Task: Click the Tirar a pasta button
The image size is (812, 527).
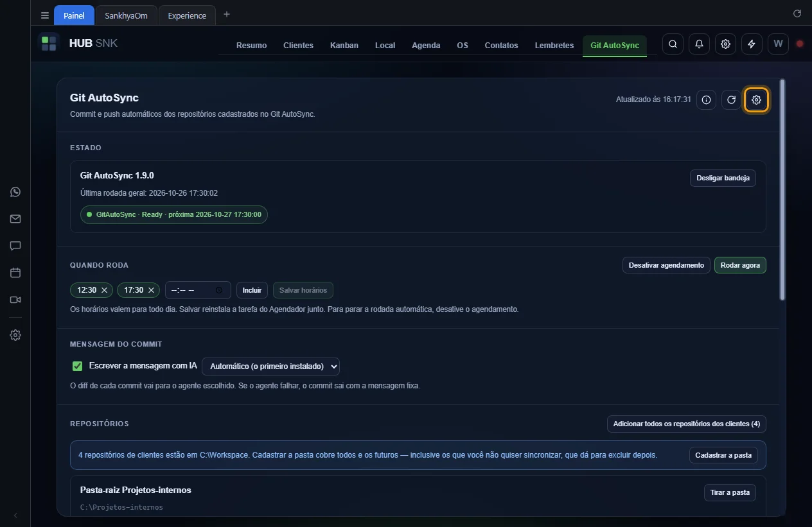Action: tap(730, 492)
